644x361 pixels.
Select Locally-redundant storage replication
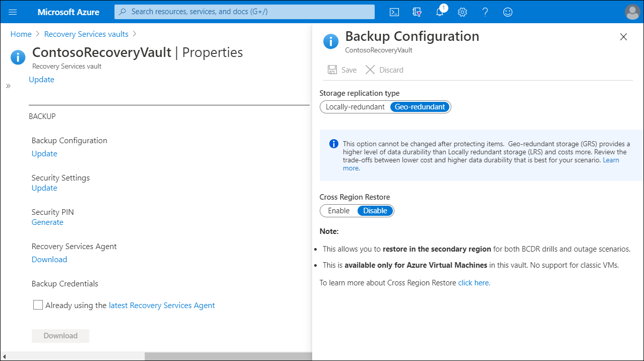tap(355, 107)
